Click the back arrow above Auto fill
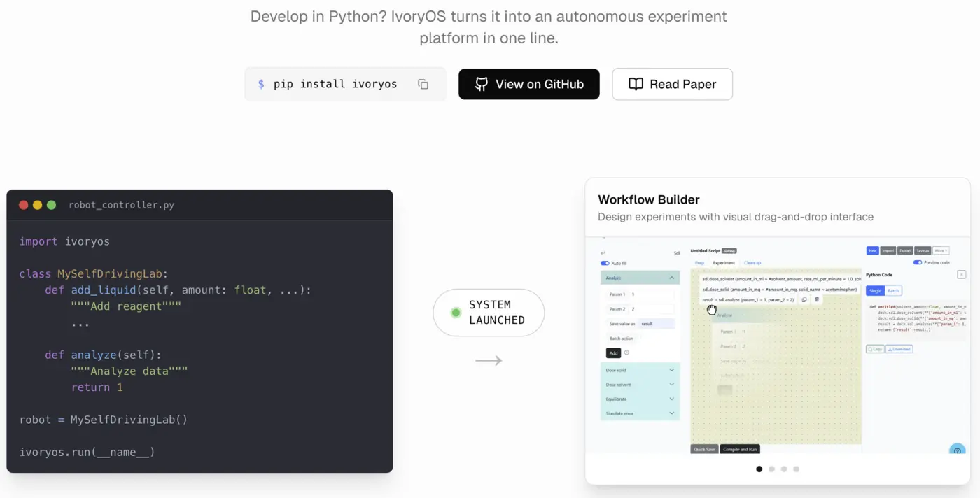Screen dimensions: 980x498 tap(603, 253)
